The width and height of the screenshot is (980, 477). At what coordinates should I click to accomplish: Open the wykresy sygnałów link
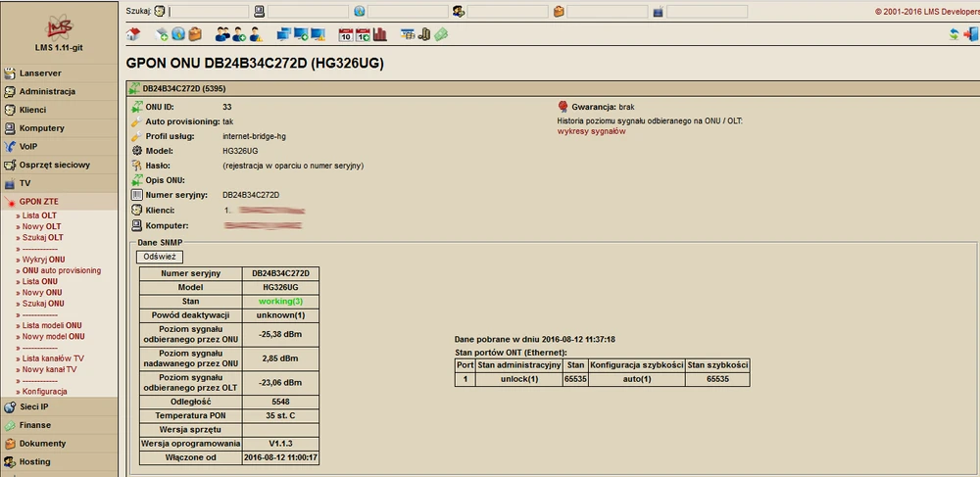(591, 130)
